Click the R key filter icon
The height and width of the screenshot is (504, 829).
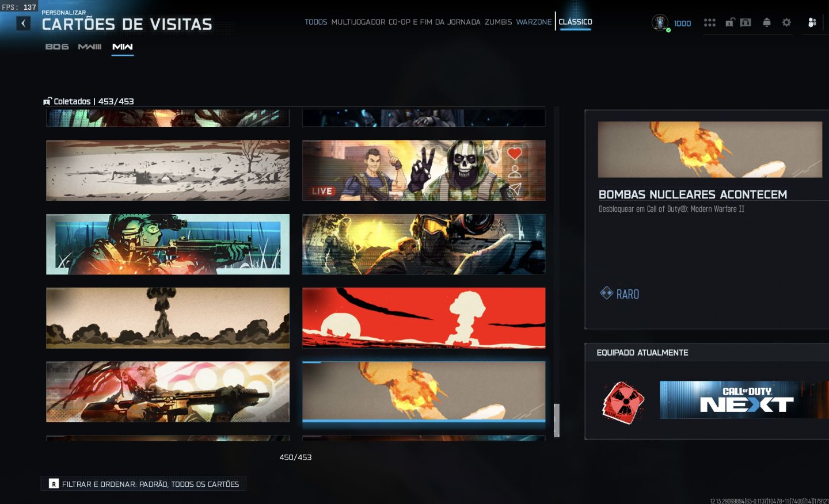coord(54,484)
